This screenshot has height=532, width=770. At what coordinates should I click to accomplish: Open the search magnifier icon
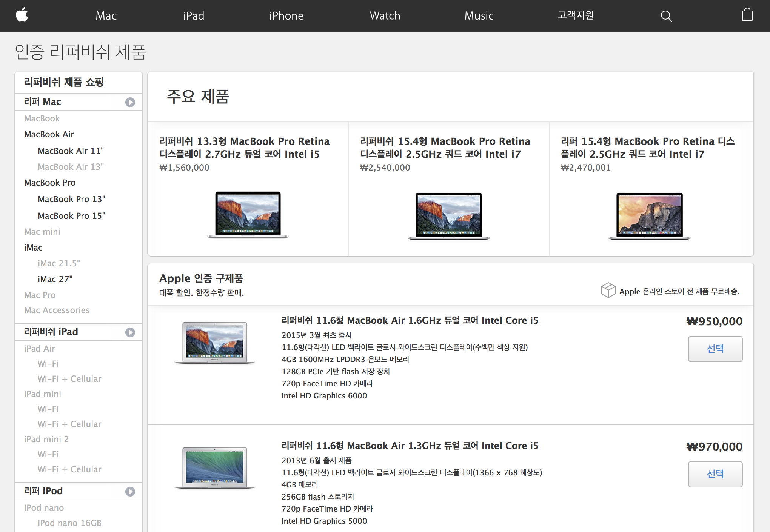pos(666,16)
